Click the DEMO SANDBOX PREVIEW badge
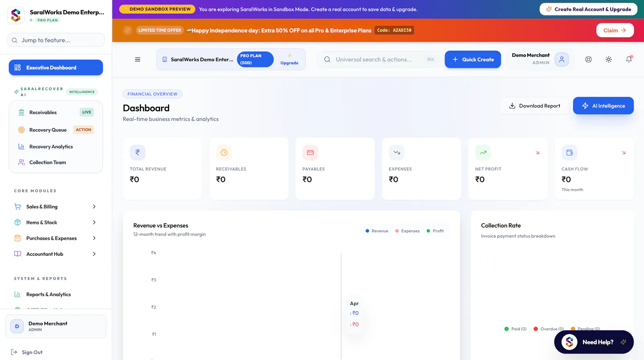Image resolution: width=644 pixels, height=360 pixels. (157, 9)
